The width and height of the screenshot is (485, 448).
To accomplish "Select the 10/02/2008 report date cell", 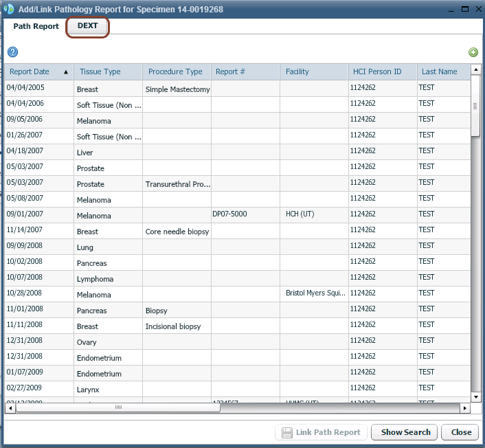I will 39,262.
